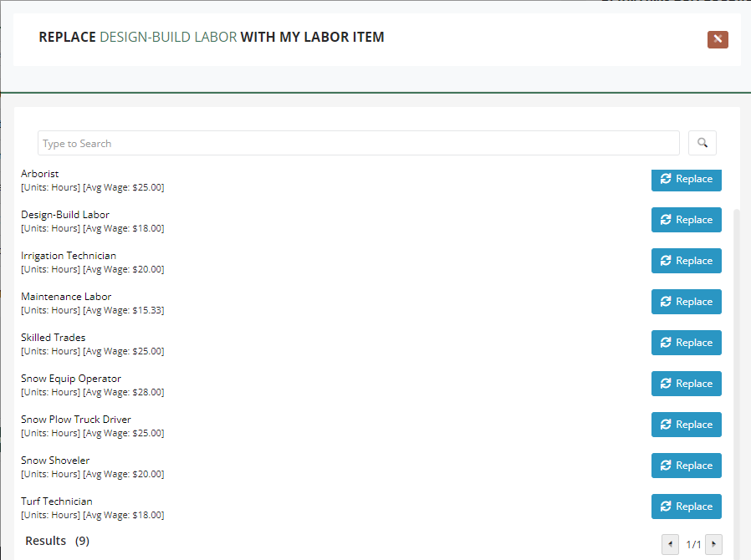Screen dimensions: 751x560
Task: Click Replace for Snow Plow Truck Driver
Action: [x=686, y=425]
